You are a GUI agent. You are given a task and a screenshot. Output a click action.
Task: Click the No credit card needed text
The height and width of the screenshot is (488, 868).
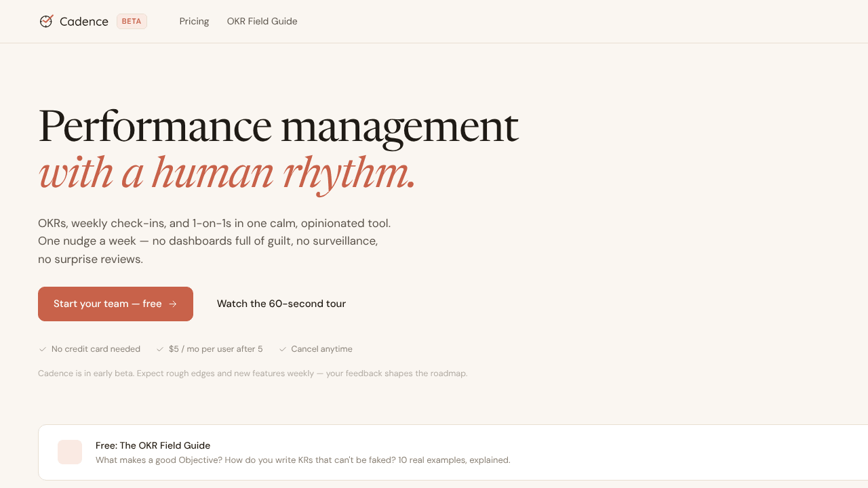pyautogui.click(x=96, y=349)
